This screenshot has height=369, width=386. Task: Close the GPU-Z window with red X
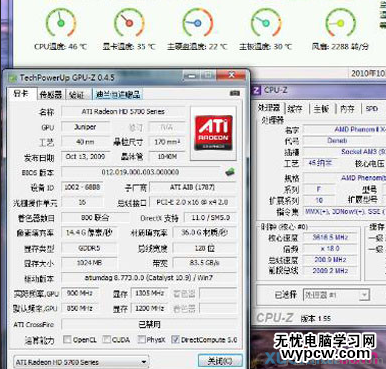(x=232, y=76)
